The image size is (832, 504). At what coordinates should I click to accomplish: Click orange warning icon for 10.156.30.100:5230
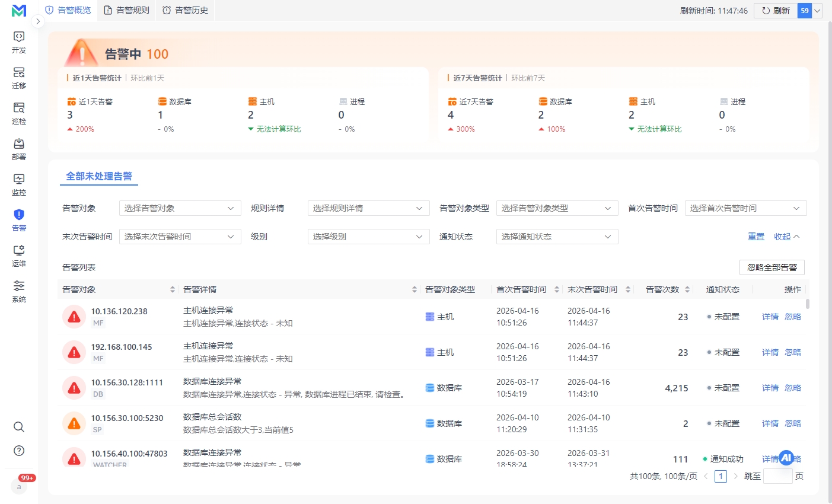(x=74, y=423)
